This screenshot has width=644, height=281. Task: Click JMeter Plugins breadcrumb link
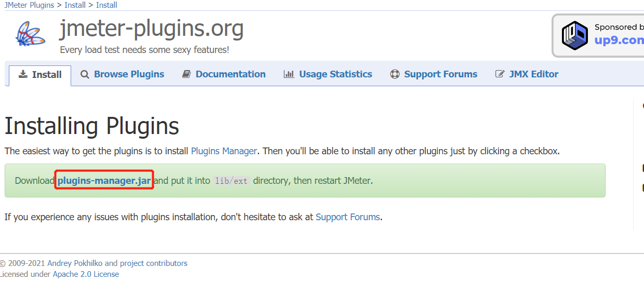coord(29,5)
